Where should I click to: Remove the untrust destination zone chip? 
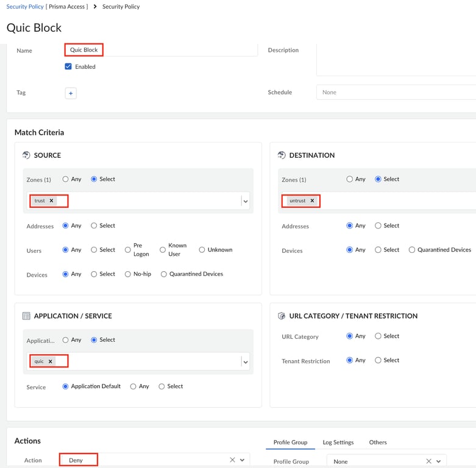pyautogui.click(x=312, y=200)
